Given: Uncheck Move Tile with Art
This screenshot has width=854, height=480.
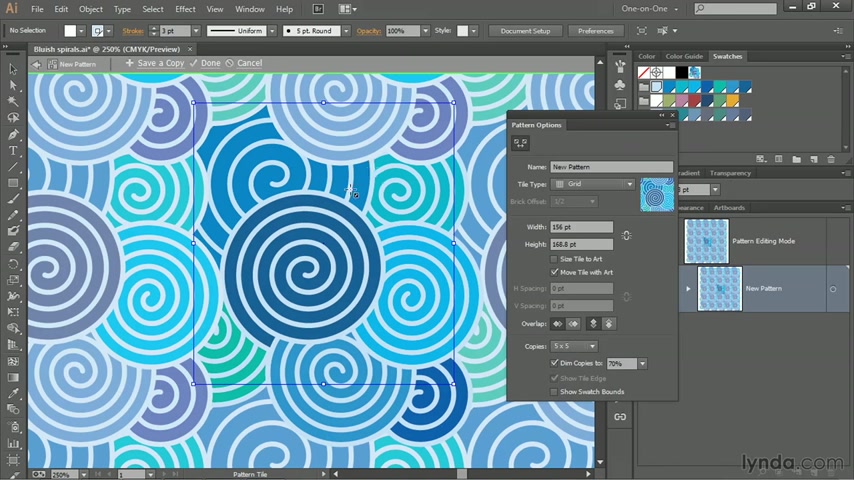Looking at the screenshot, I should (554, 272).
